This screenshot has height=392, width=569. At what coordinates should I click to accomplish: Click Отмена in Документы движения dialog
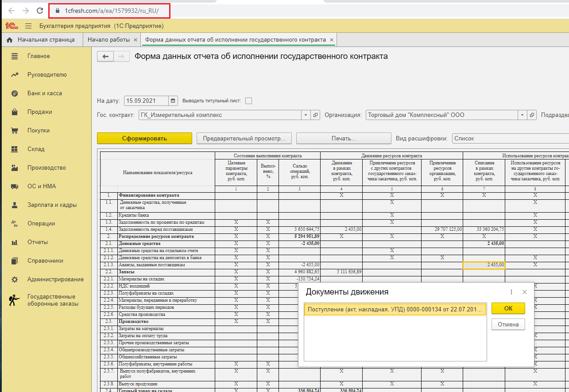[508, 324]
